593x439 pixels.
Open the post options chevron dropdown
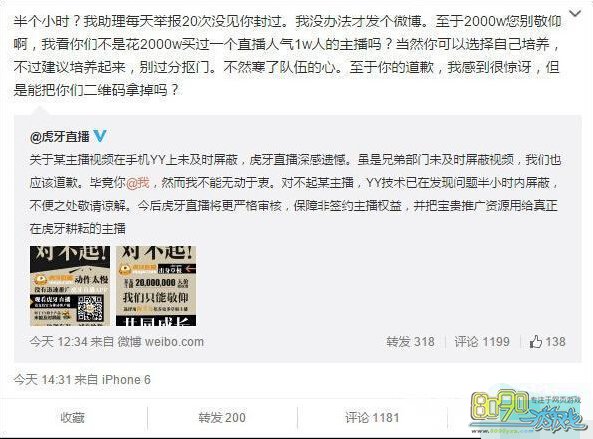[x=575, y=14]
